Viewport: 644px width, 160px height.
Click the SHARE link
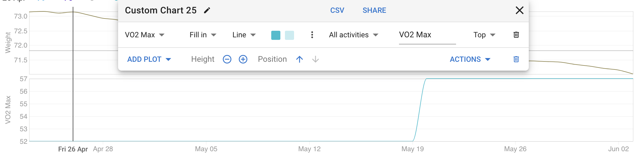(x=374, y=10)
